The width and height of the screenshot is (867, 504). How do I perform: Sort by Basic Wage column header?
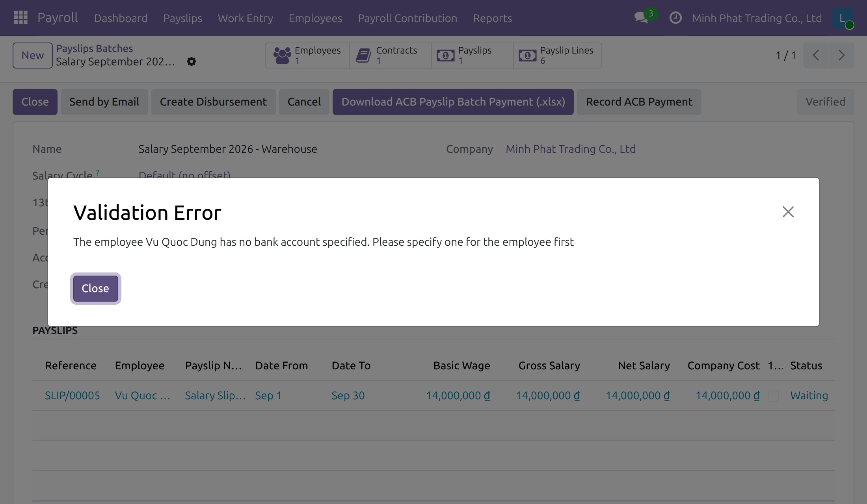pyautogui.click(x=461, y=366)
